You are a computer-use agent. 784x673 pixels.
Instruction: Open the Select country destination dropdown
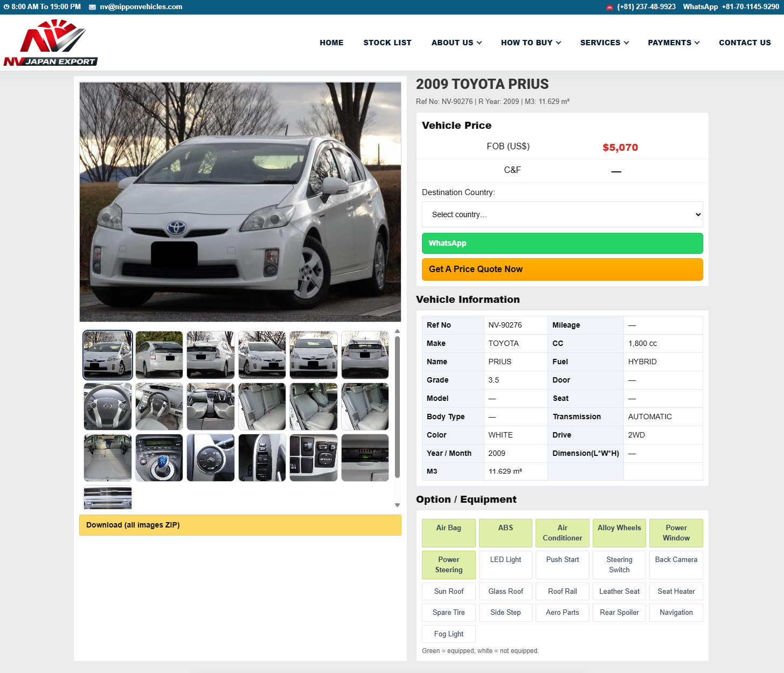(563, 214)
